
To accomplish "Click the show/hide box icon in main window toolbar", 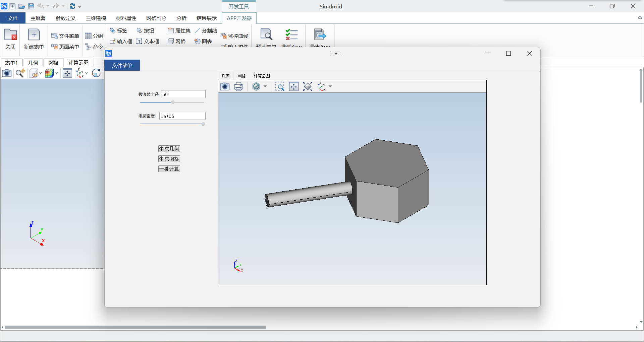I will click(34, 73).
